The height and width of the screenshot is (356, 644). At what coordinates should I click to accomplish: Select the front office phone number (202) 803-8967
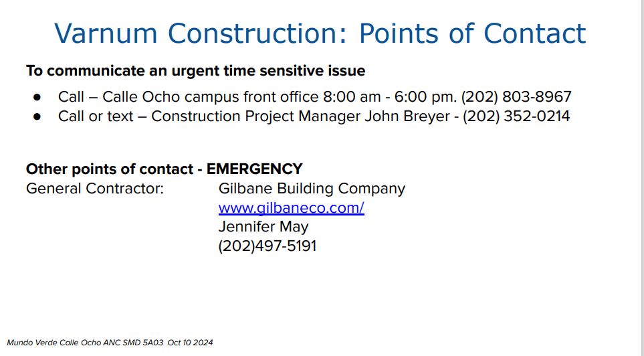coord(516,97)
